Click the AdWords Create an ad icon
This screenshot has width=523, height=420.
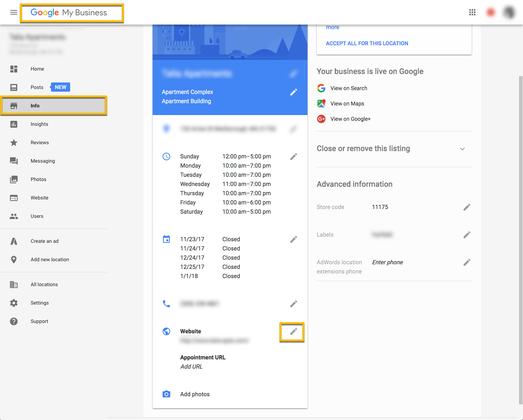[x=14, y=241]
